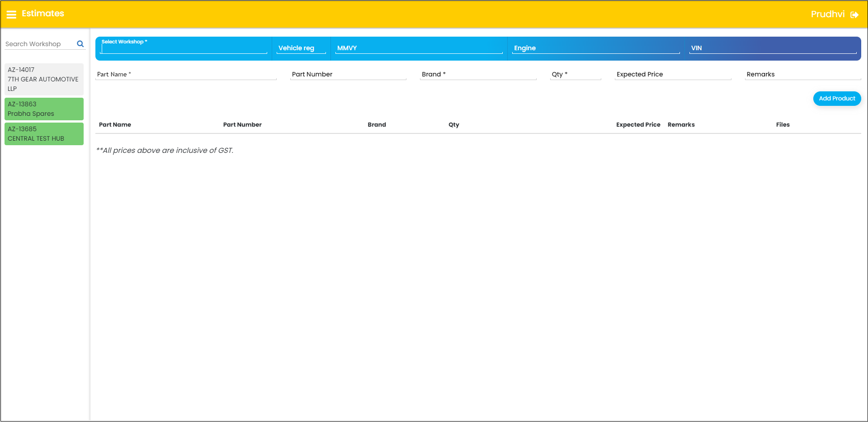Click the Add Product button
The image size is (868, 422).
(837, 99)
